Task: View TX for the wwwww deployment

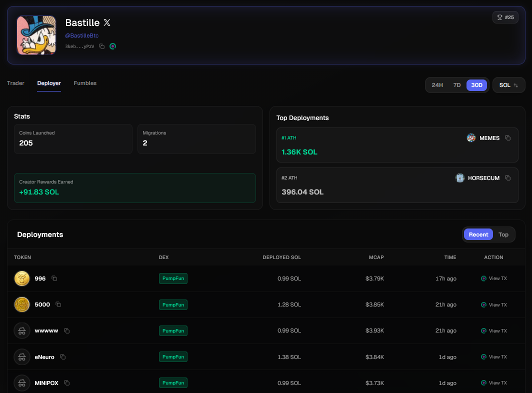Action: pos(494,330)
